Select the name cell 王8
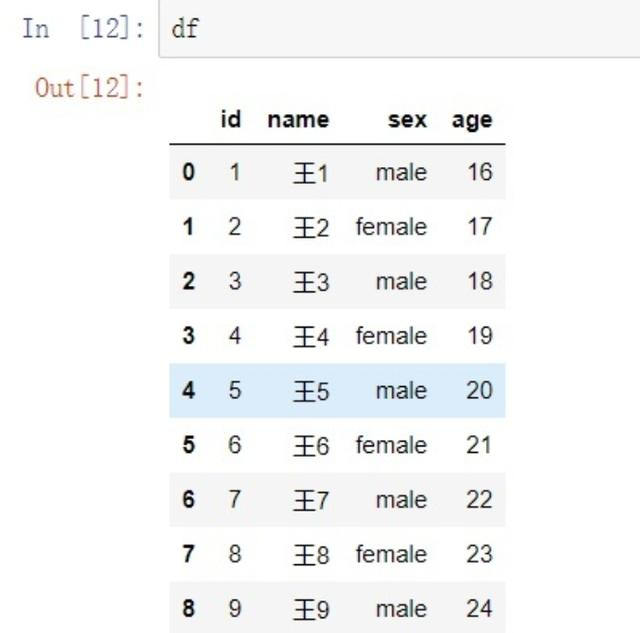 point(311,555)
